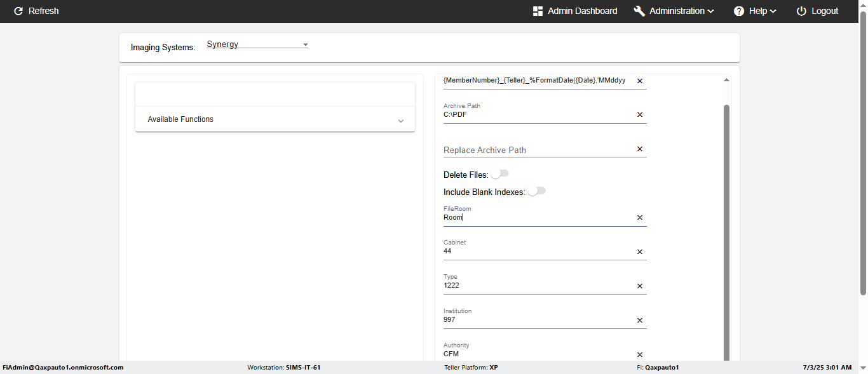Enable the Delete Files toggle

500,174
